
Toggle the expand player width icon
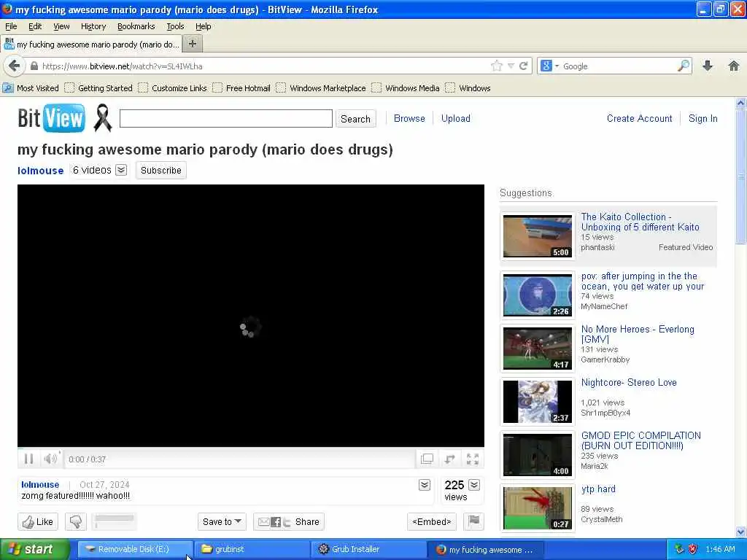pyautogui.click(x=449, y=459)
